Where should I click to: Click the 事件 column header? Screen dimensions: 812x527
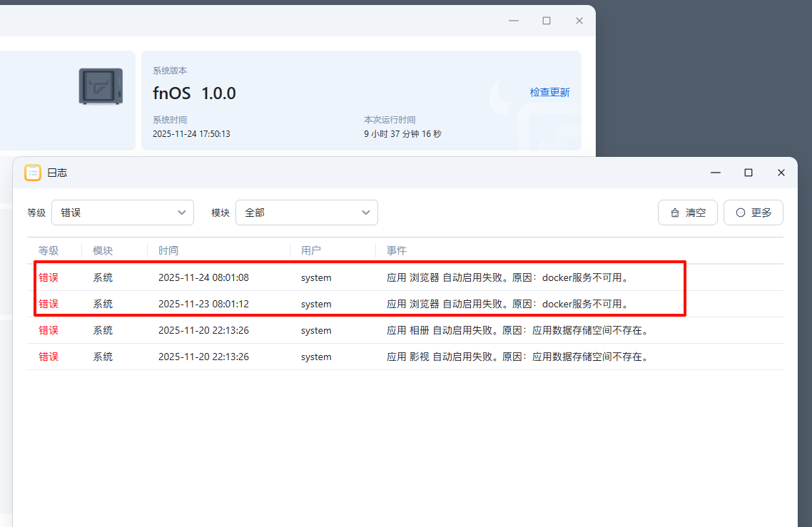pyautogui.click(x=397, y=251)
